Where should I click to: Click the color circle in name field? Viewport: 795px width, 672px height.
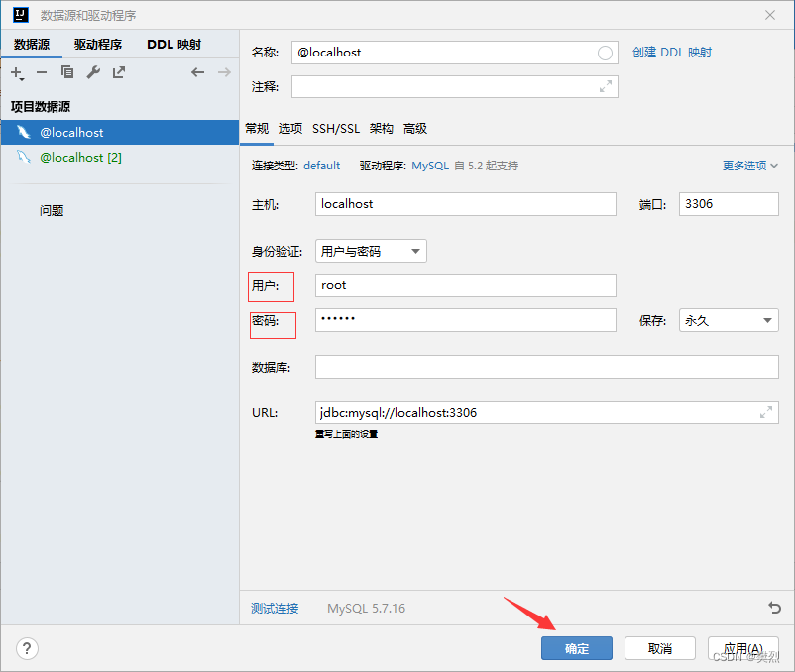605,53
